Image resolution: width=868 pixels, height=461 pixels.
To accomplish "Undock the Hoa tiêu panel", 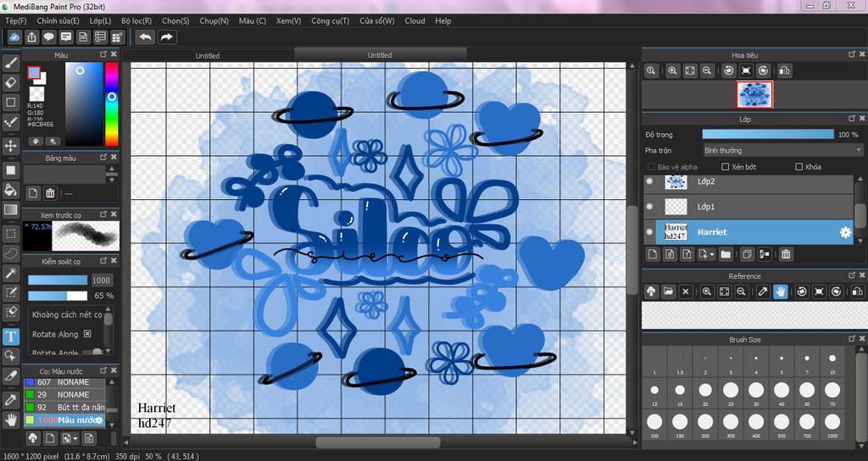I will 851,54.
